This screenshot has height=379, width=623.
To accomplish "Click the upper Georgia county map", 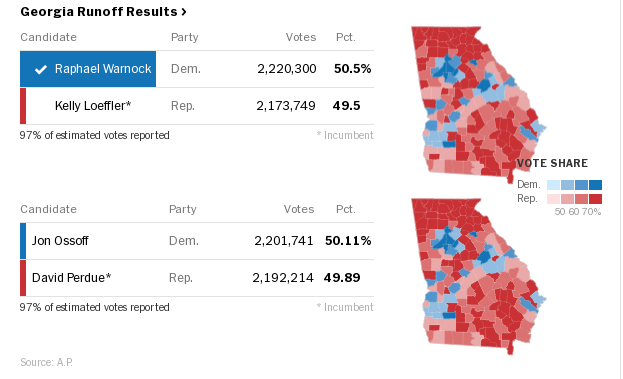I will point(479,105).
